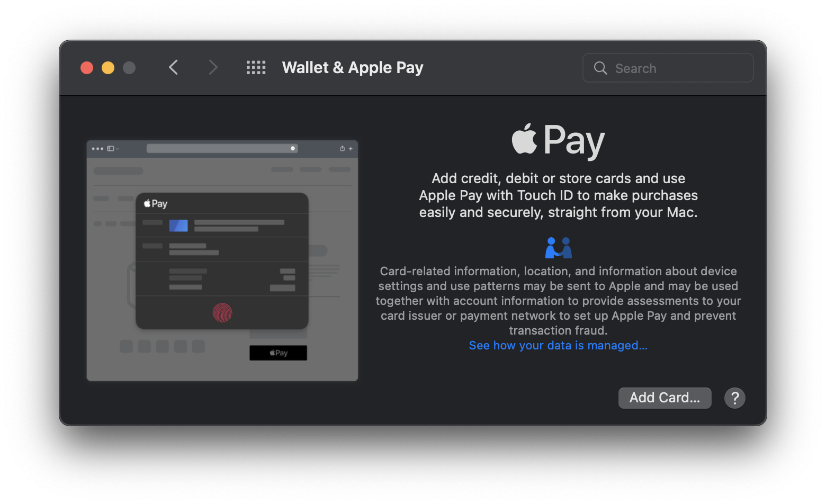Open See how your data is managed link
826x504 pixels.
(558, 345)
